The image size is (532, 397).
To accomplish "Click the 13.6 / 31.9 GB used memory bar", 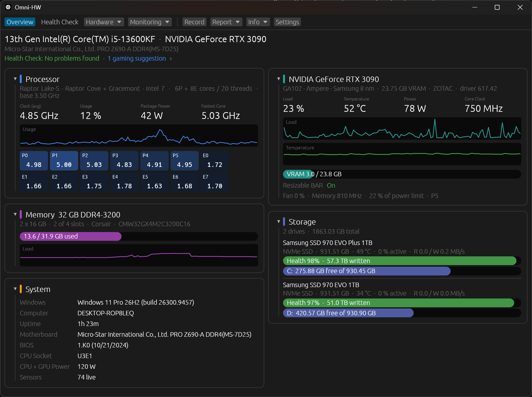I will pos(139,236).
